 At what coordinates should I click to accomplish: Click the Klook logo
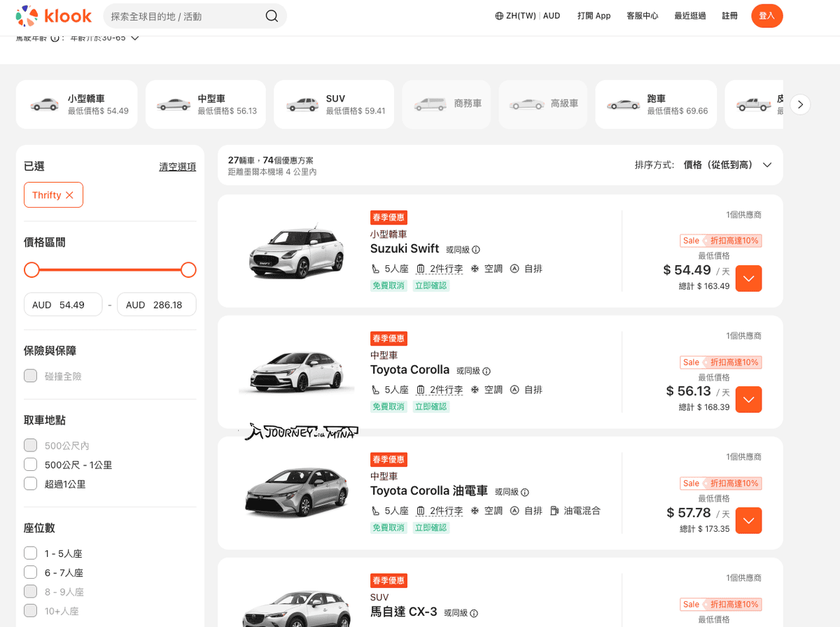tap(53, 15)
